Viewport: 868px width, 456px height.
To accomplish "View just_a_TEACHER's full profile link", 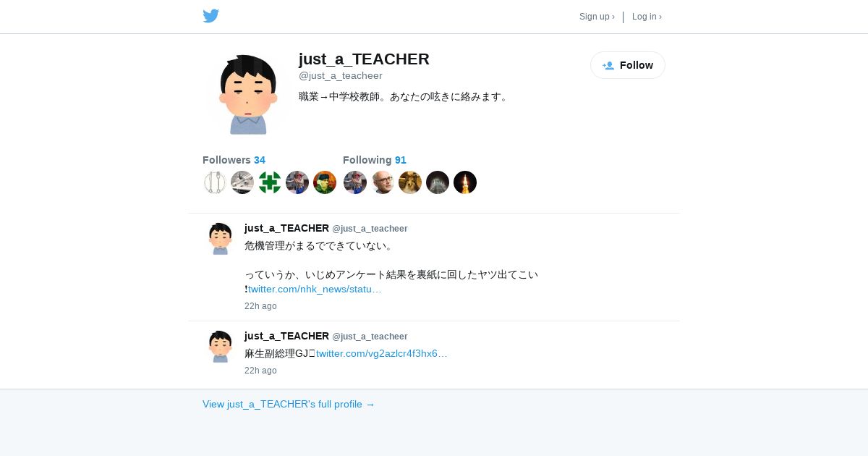I will click(289, 405).
